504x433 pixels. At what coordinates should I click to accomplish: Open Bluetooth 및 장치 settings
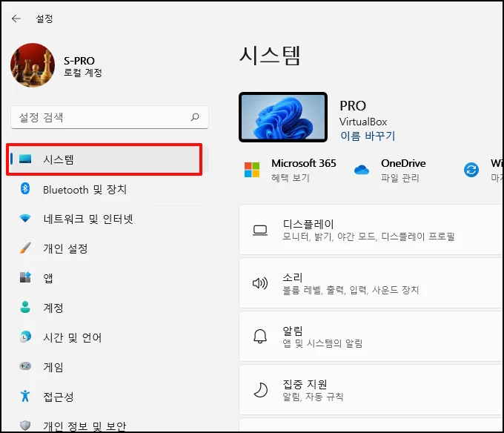pos(107,189)
